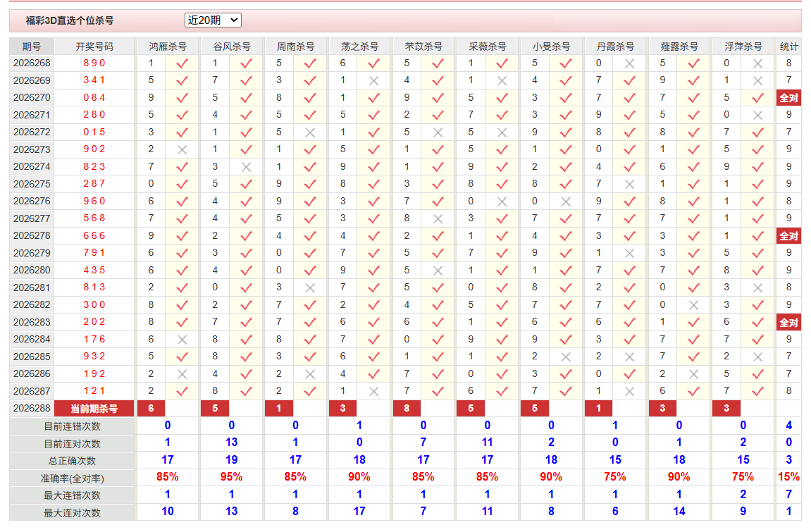Click the 芣苡杀号 column header
The image size is (811, 532).
(423, 47)
